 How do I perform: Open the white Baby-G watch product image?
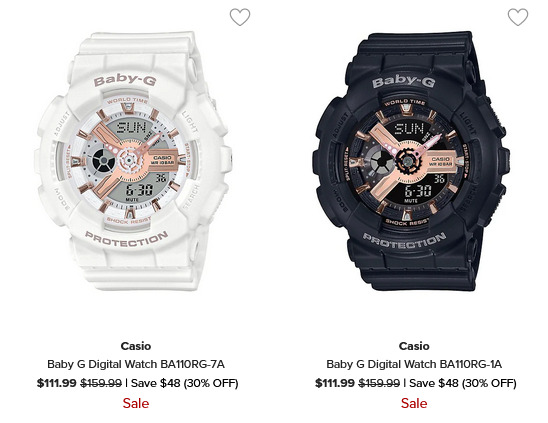(134, 161)
